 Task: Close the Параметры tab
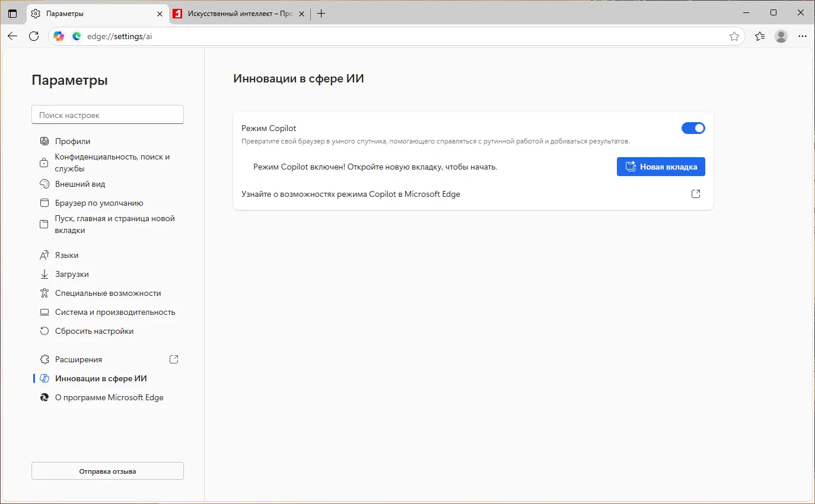point(160,14)
